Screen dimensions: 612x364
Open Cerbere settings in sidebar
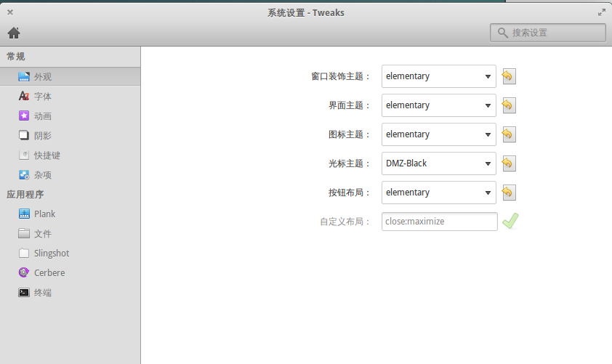pos(71,272)
